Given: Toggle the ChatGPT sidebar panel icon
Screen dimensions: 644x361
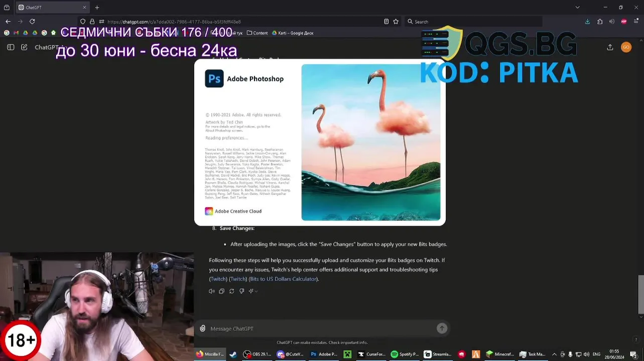Looking at the screenshot, I should tap(11, 47).
